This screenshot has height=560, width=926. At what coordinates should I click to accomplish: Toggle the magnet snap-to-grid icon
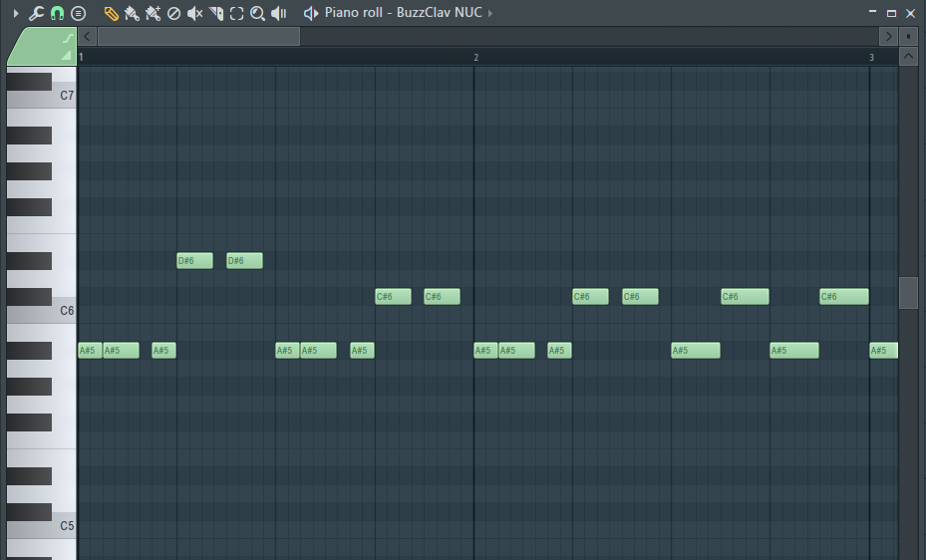(57, 13)
